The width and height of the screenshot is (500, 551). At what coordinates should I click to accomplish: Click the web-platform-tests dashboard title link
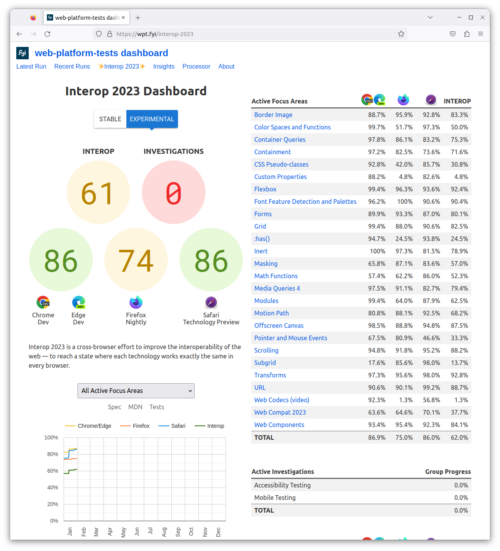[101, 53]
